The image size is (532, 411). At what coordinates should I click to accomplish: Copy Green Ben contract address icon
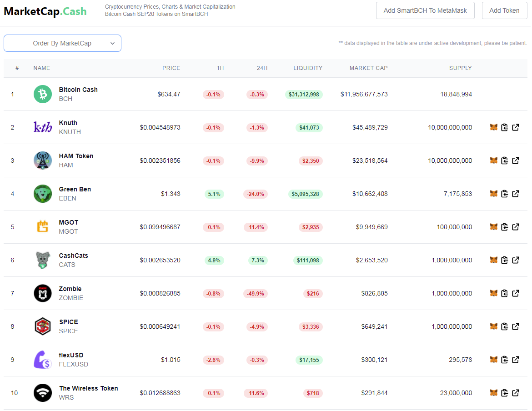505,194
